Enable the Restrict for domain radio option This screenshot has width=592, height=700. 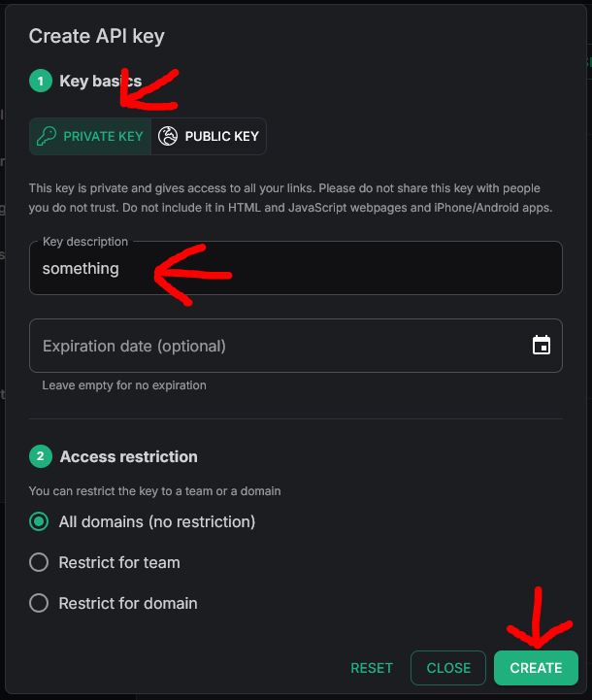click(x=39, y=604)
